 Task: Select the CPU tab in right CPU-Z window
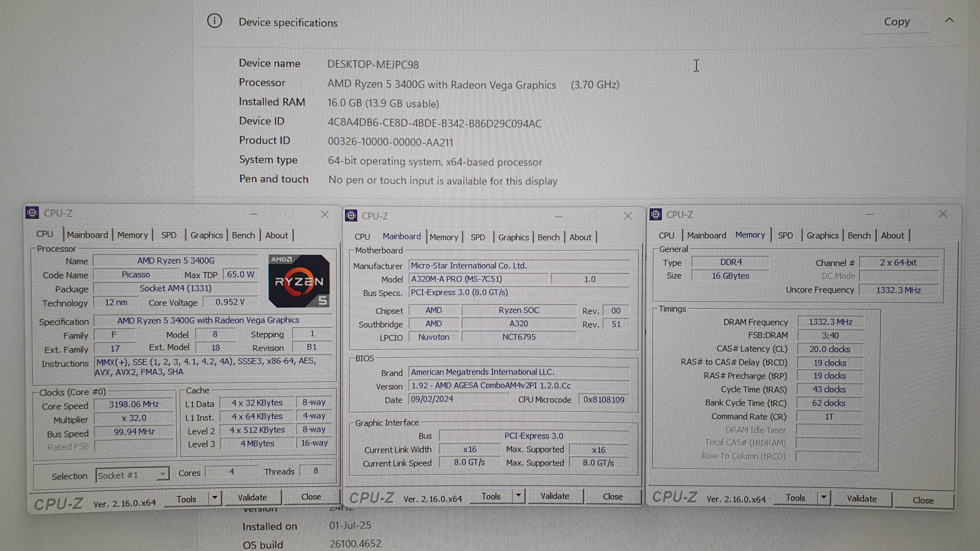click(x=666, y=235)
